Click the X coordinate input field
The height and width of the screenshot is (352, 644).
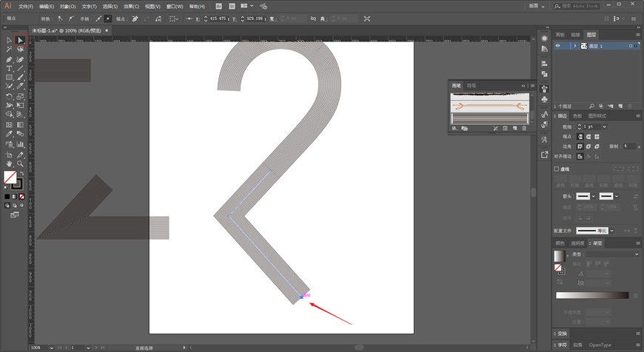click(x=218, y=19)
